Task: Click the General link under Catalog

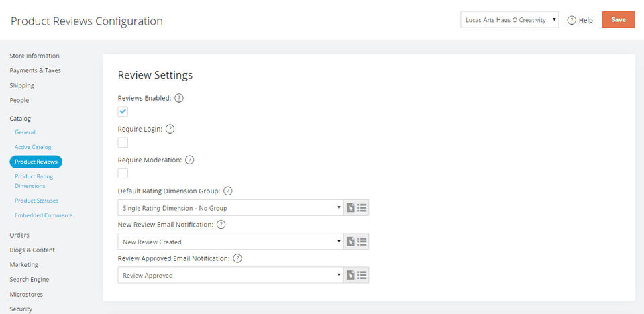Action: click(25, 132)
